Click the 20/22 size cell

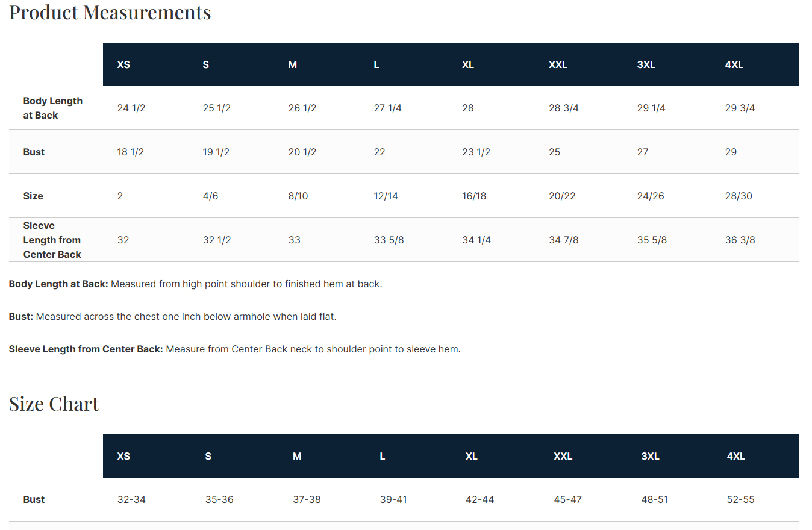(562, 196)
